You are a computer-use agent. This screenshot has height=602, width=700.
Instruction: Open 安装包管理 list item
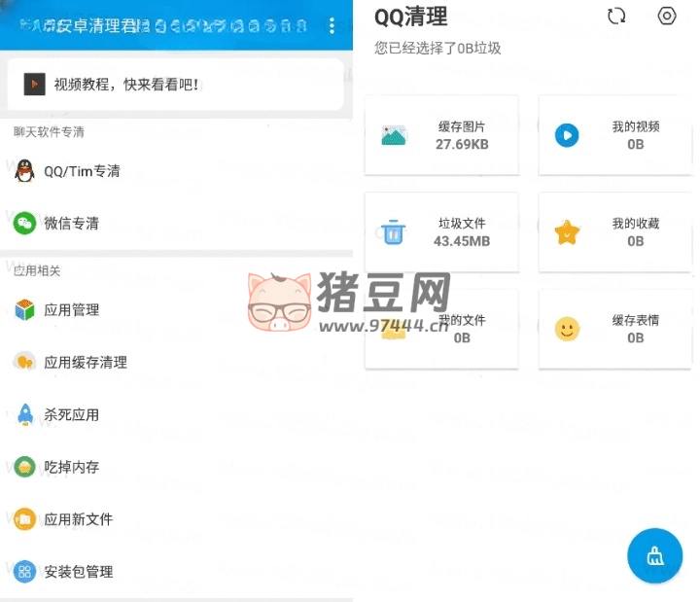[79, 572]
